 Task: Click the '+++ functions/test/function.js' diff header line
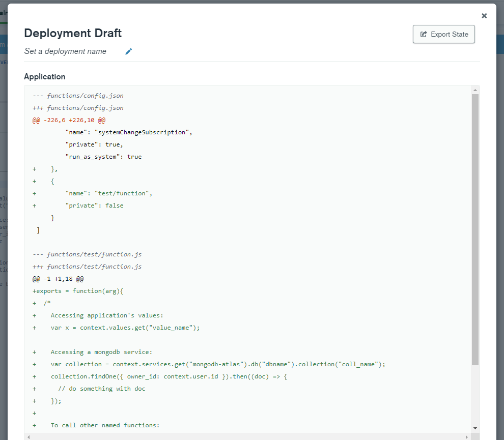coord(87,267)
